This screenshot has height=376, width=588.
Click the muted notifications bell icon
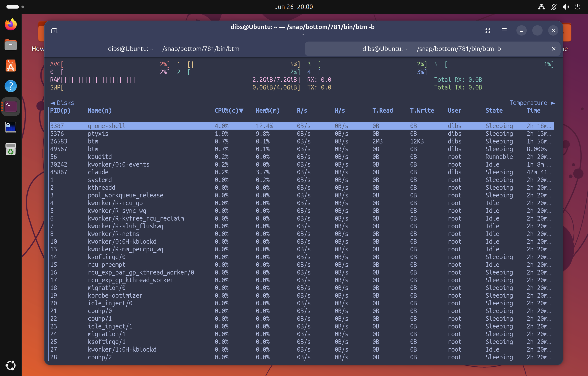click(x=553, y=7)
